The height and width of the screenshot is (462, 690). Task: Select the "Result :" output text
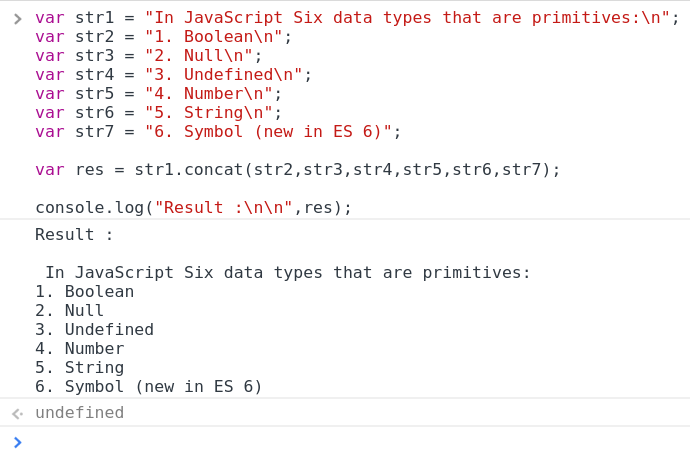(x=74, y=235)
